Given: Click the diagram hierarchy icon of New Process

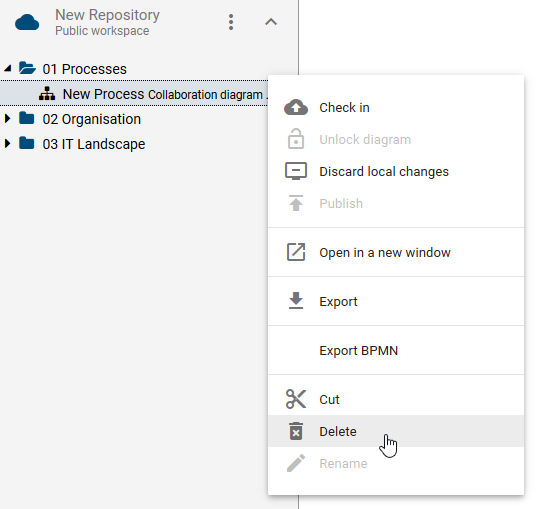Looking at the screenshot, I should click(x=47, y=93).
